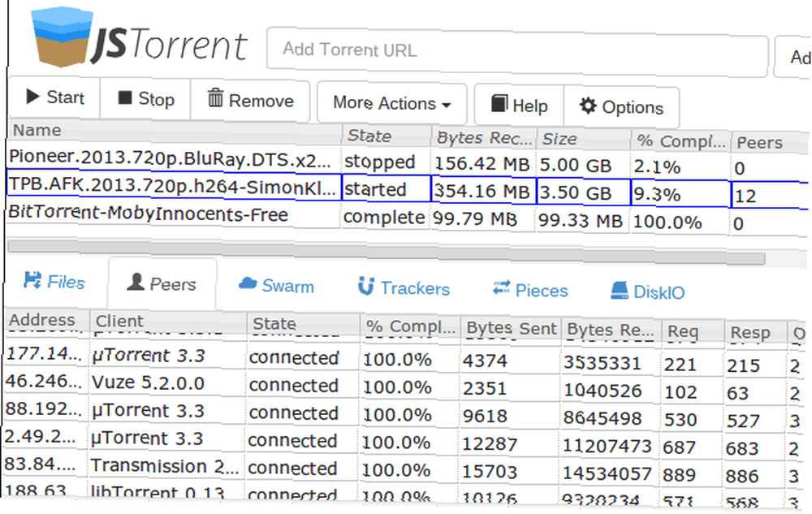Click the Files tab icon
Screen dimensions: 812x514
click(32, 280)
